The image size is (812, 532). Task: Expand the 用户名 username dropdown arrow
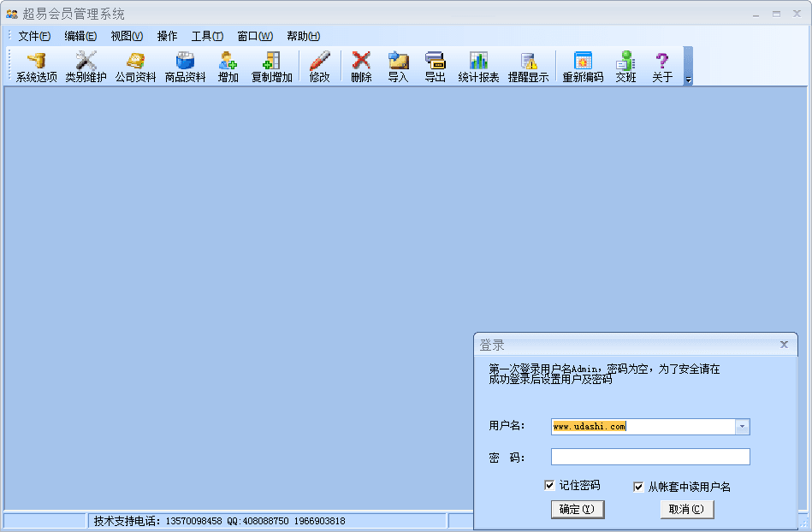point(742,427)
